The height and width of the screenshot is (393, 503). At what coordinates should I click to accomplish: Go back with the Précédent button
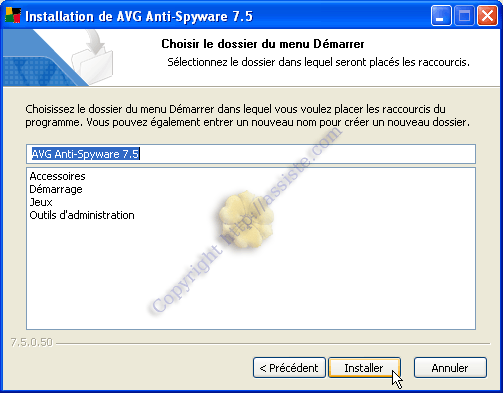(x=289, y=368)
